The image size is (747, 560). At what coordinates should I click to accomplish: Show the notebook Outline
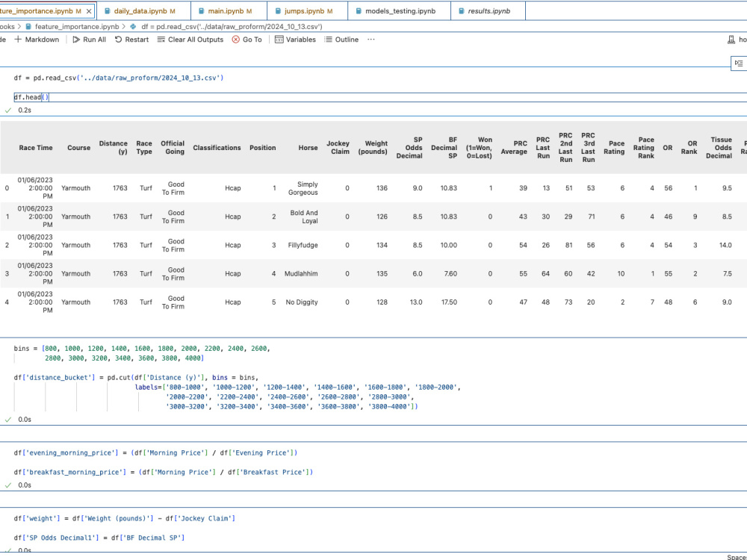(341, 40)
